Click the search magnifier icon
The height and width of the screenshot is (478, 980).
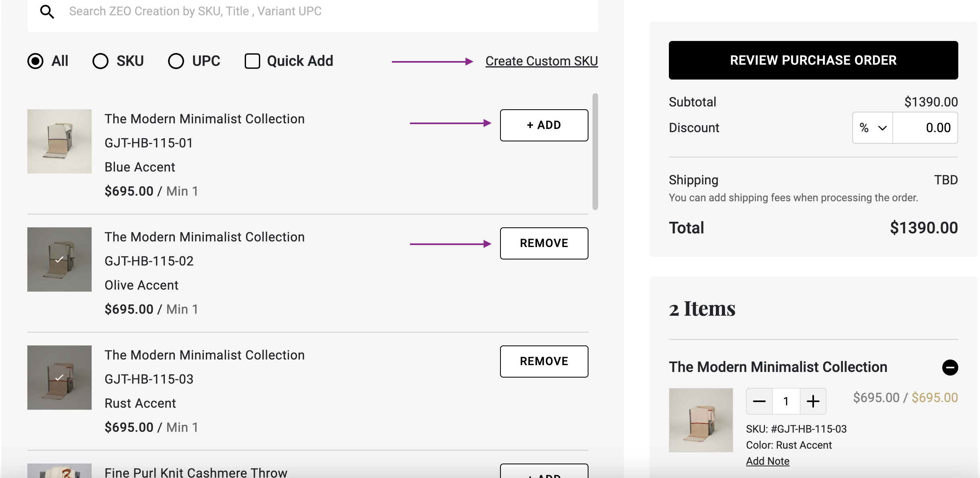(x=47, y=11)
